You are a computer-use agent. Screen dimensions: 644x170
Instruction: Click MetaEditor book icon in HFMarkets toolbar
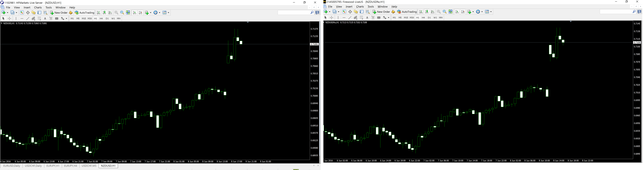[71, 12]
